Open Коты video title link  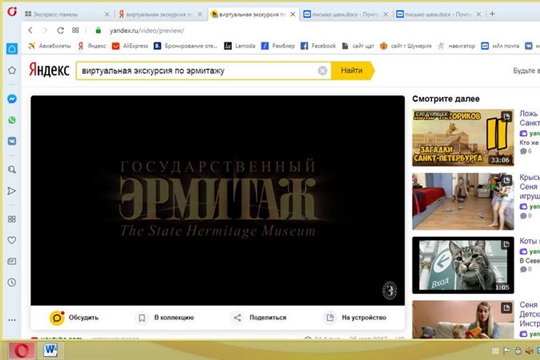tap(529, 241)
